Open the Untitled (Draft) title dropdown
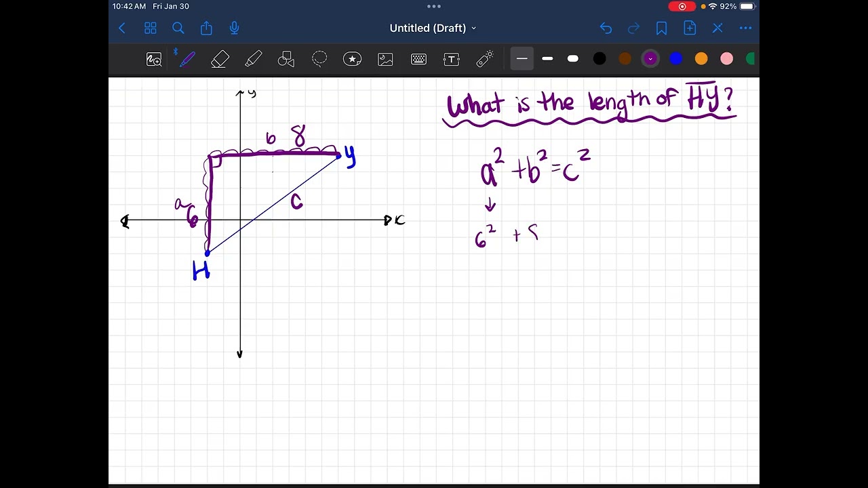The image size is (868, 488). [x=433, y=28]
